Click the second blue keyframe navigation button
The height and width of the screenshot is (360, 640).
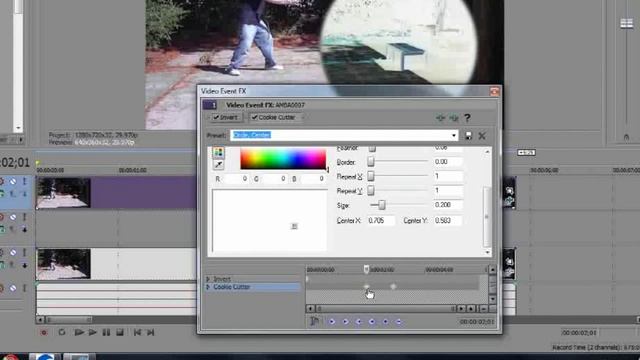(345, 322)
